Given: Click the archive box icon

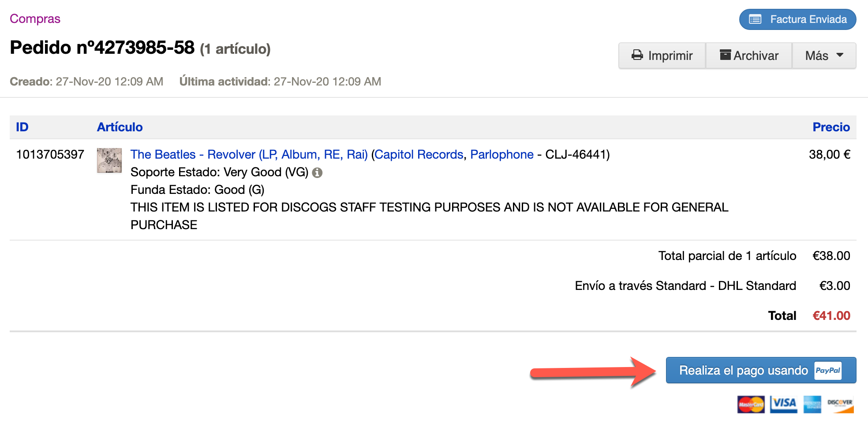Looking at the screenshot, I should coord(725,55).
